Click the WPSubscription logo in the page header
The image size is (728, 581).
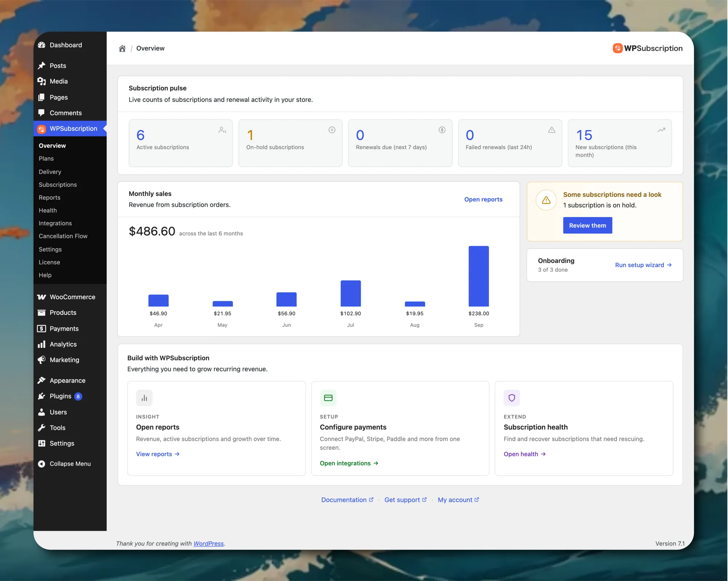point(647,48)
